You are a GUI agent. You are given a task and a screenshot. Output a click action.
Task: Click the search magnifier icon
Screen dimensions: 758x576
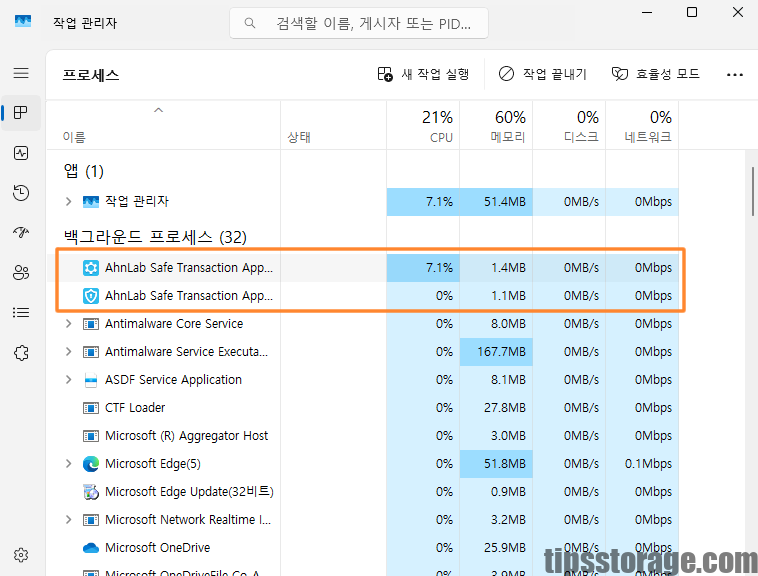pyautogui.click(x=249, y=23)
